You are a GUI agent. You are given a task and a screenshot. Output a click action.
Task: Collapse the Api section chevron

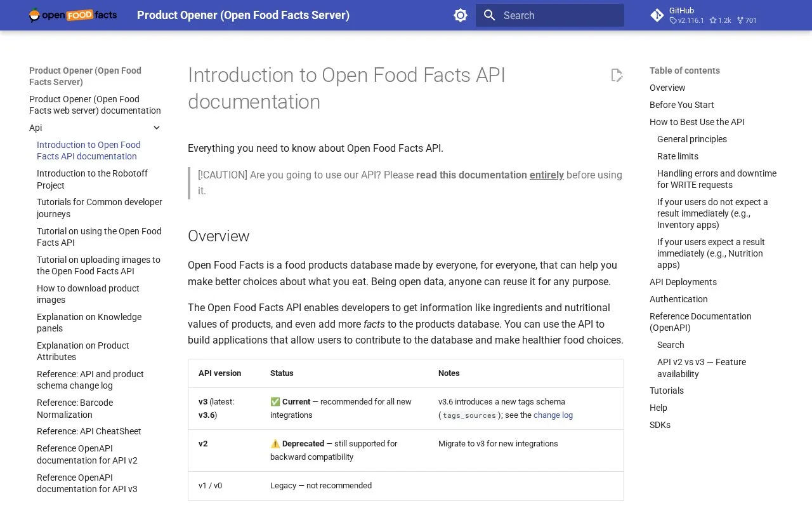point(157,128)
